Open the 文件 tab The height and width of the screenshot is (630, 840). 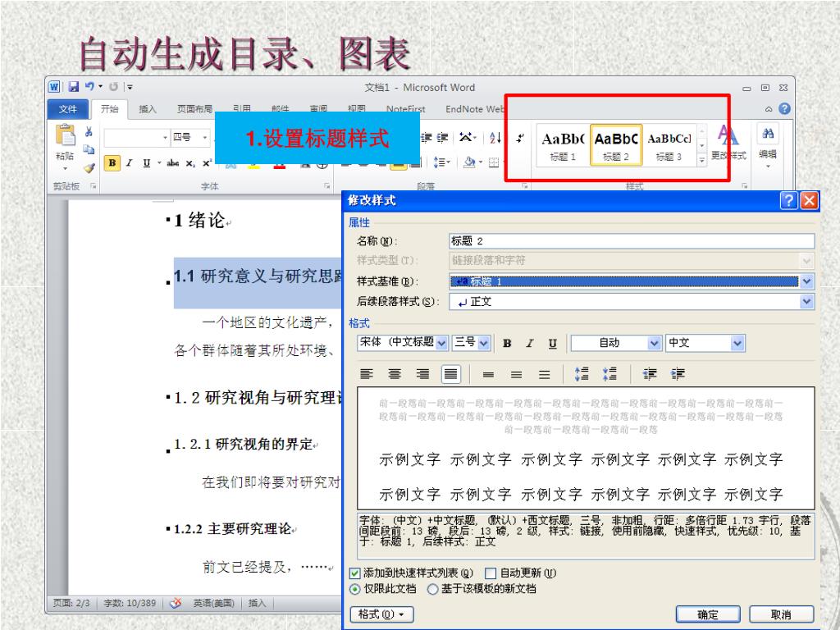coord(68,109)
